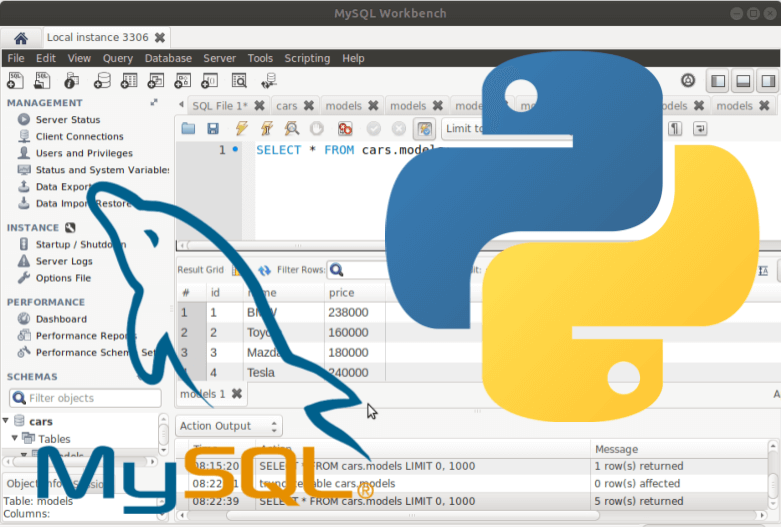Open the Edit menu

coord(45,58)
